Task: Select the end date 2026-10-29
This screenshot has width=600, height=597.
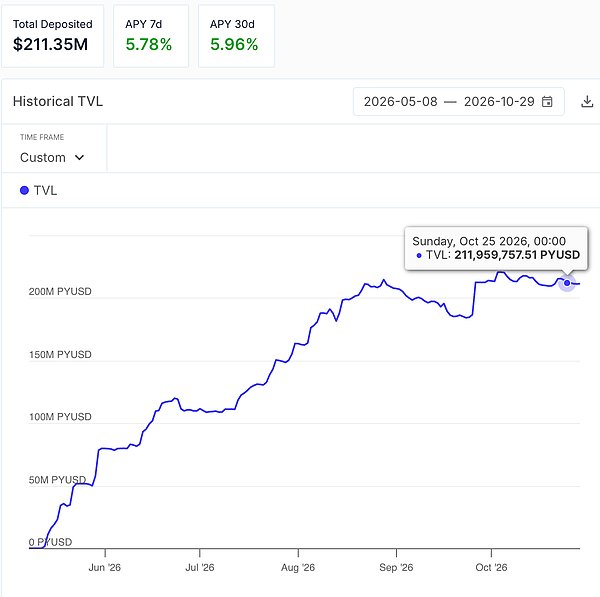Action: 499,102
